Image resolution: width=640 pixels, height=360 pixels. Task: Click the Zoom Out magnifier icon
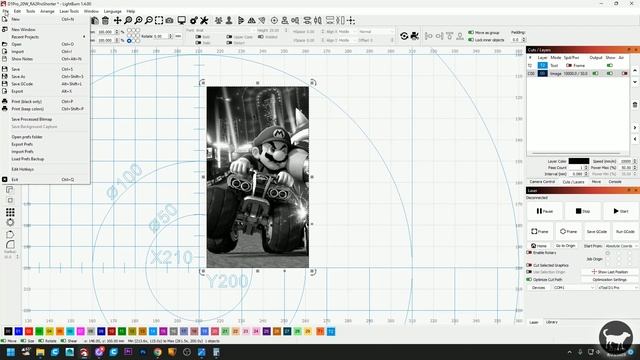(149, 20)
